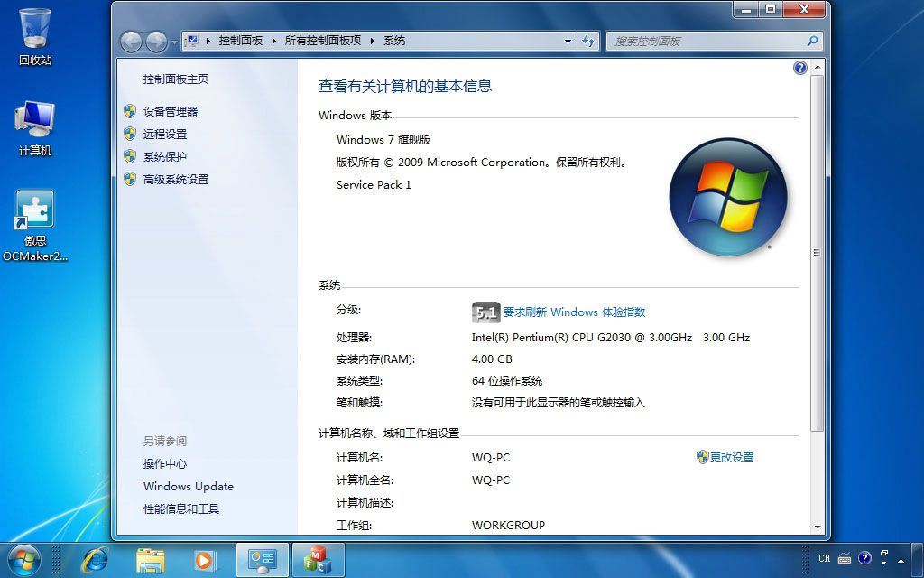Open recent pages dropdown beside nav arrows
The image size is (924, 578).
coord(174,42)
